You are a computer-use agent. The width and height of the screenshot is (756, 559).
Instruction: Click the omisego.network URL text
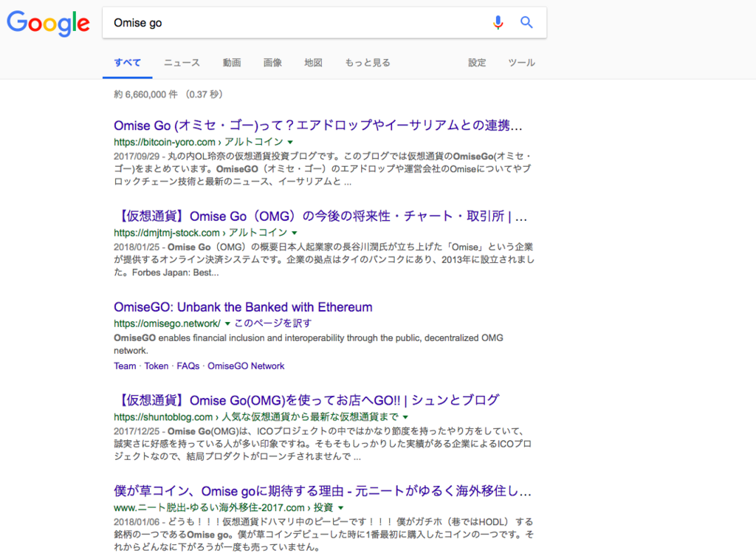click(x=167, y=323)
